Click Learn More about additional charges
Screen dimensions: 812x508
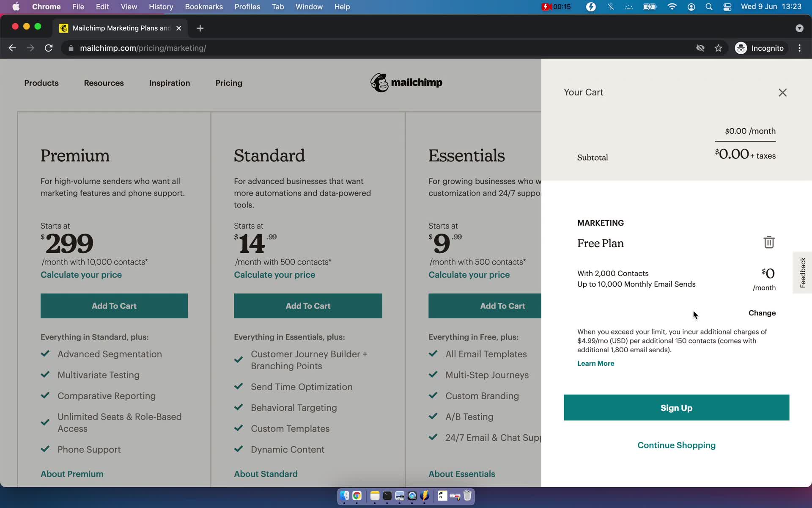point(595,363)
